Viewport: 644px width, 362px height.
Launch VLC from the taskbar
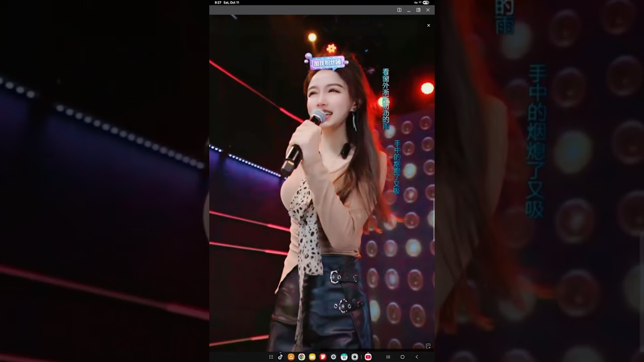pos(291,357)
